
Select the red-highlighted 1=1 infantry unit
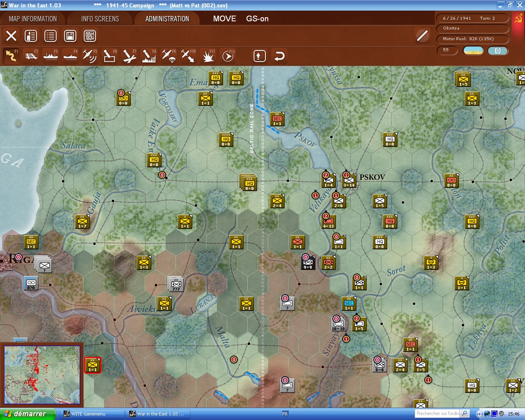pyautogui.click(x=93, y=365)
